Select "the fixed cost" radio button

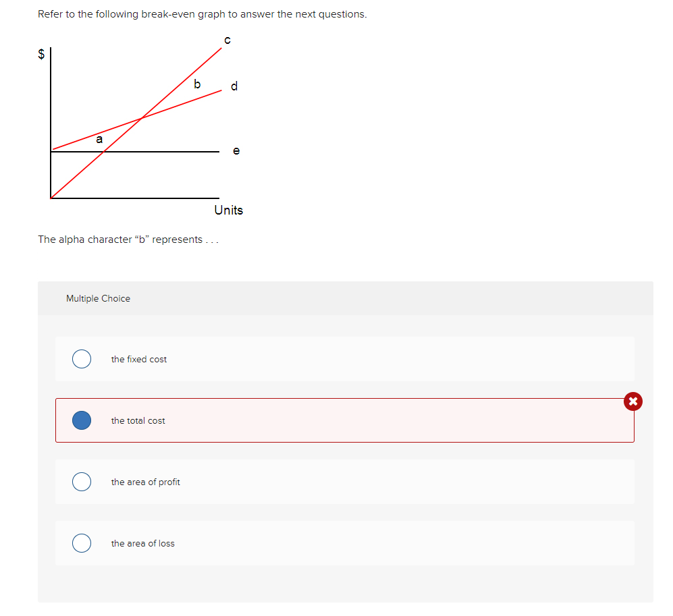pos(82,359)
